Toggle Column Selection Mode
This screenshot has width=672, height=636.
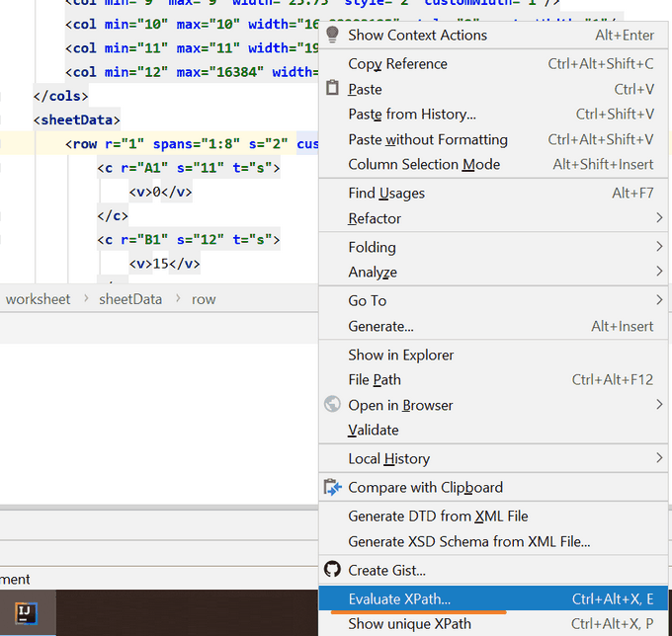coord(424,165)
